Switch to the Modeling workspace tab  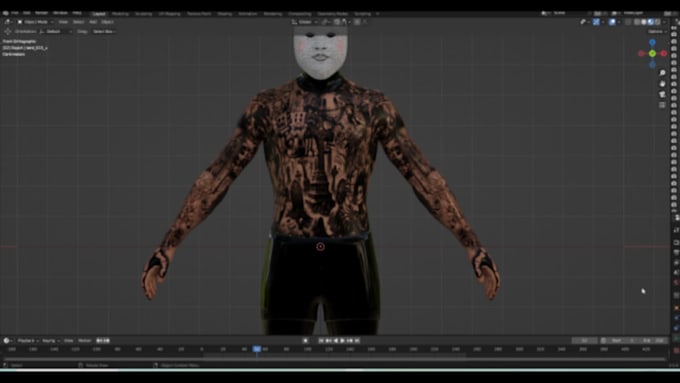tap(120, 14)
